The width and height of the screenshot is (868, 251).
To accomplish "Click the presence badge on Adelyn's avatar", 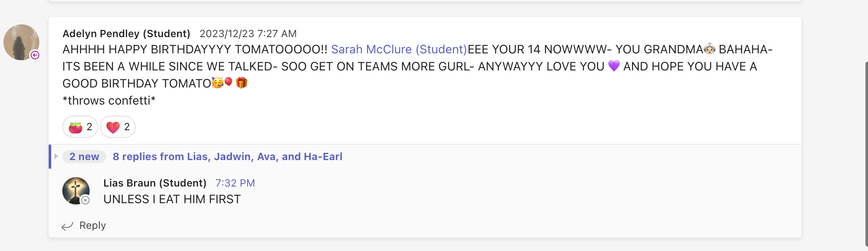I will 35,55.
